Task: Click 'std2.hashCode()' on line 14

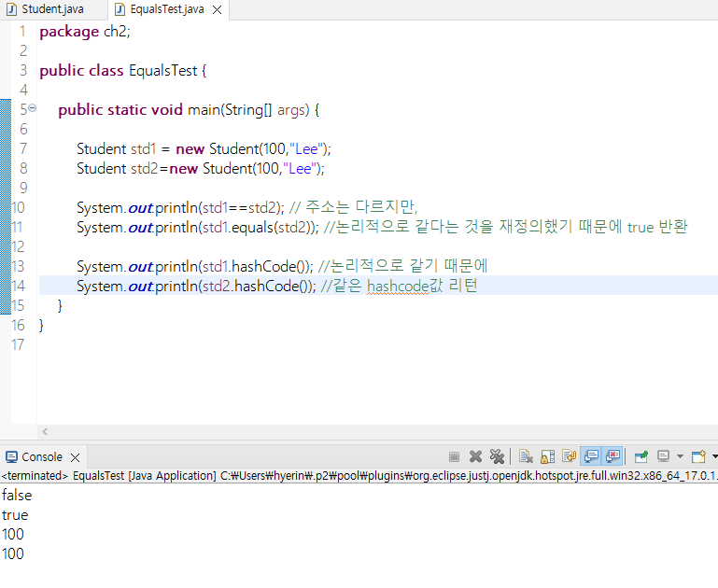Action: coord(257,286)
